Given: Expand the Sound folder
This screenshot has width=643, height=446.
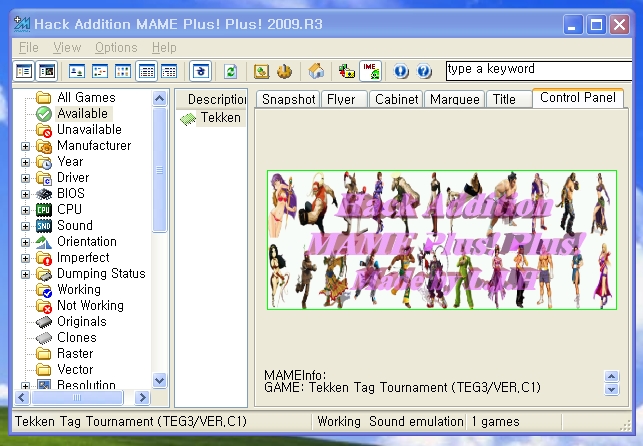Looking at the screenshot, I should (x=25, y=226).
